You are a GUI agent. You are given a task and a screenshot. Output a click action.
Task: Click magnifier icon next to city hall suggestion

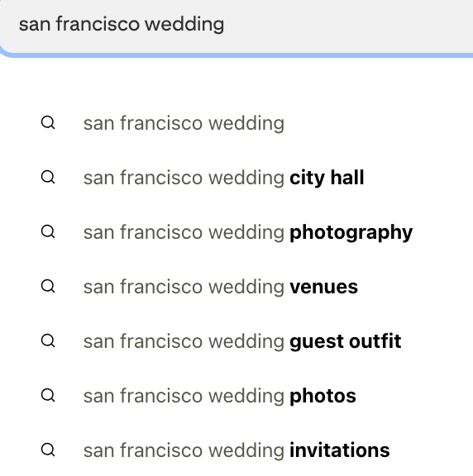(48, 178)
